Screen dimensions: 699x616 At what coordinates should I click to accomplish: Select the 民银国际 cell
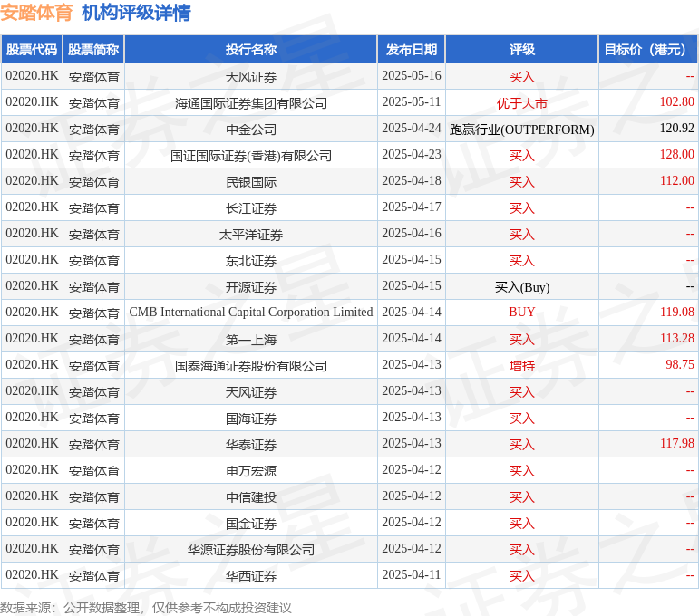click(x=251, y=182)
